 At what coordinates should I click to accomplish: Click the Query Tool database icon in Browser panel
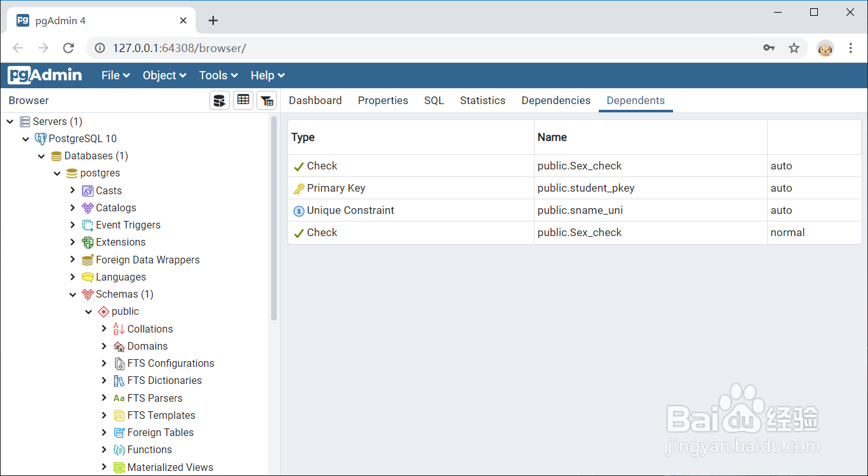click(x=220, y=100)
